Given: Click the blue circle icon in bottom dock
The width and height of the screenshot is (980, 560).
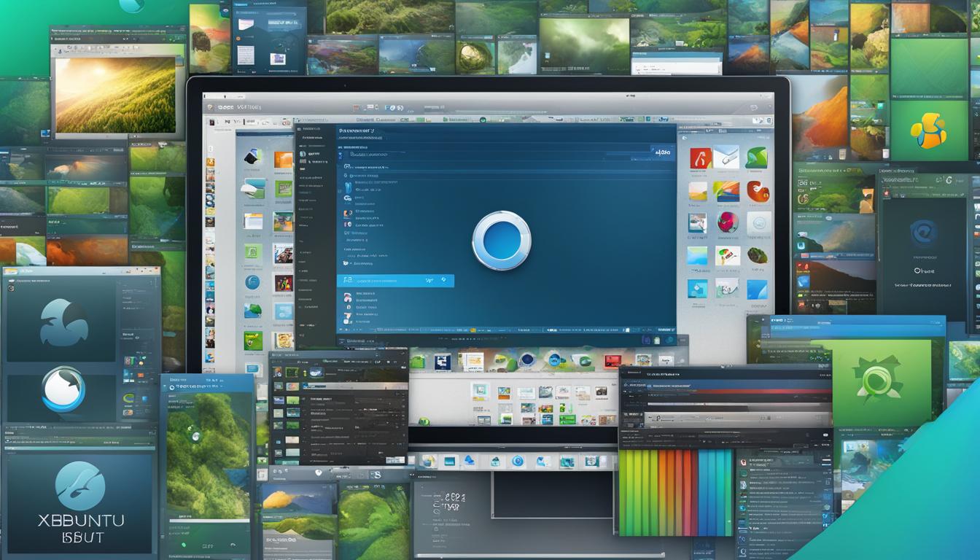Looking at the screenshot, I should point(517,461).
